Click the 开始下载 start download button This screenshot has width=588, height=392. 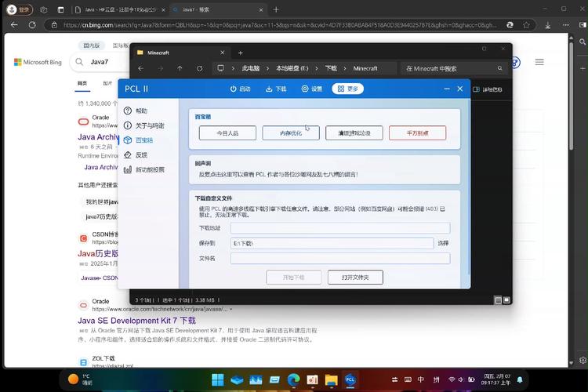(x=294, y=278)
